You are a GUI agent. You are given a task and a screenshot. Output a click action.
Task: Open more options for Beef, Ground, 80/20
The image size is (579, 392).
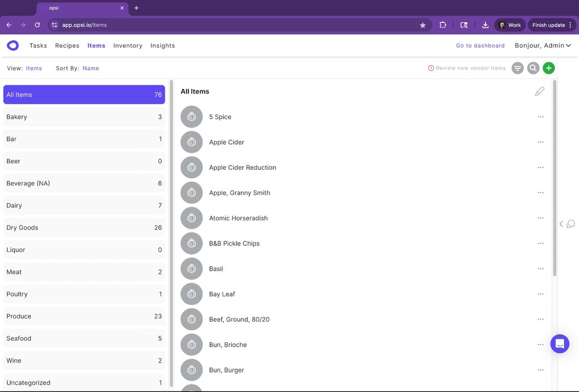coord(540,319)
